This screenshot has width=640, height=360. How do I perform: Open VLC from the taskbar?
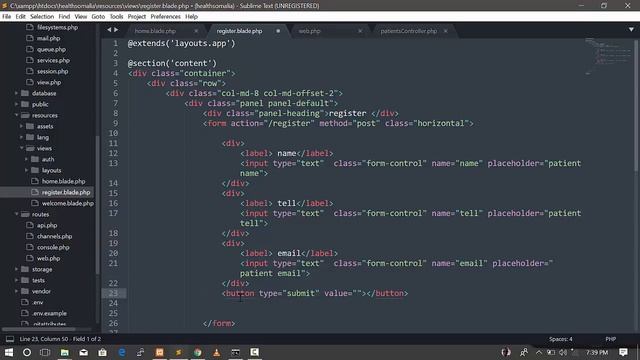click(x=216, y=352)
